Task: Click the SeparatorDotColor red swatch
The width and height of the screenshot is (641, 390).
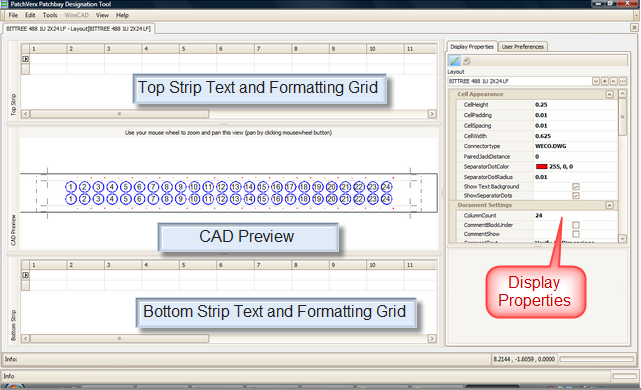Action: click(x=541, y=166)
